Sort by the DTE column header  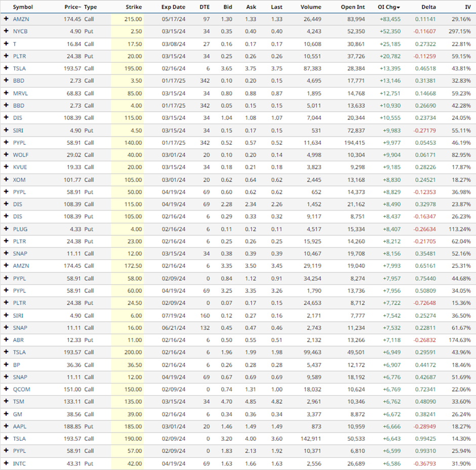pyautogui.click(x=205, y=7)
